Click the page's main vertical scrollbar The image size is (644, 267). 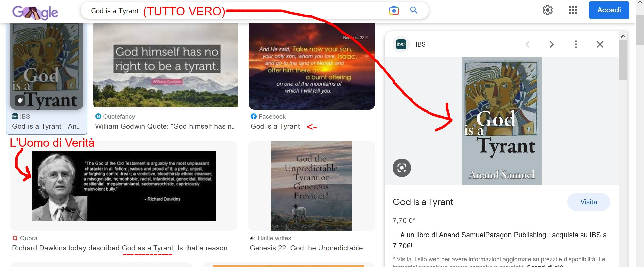[640, 30]
